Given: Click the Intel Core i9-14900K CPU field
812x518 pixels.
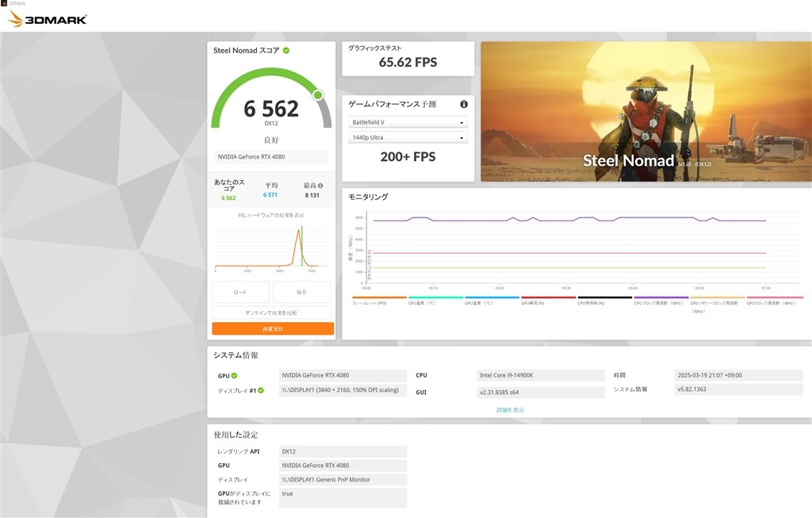Looking at the screenshot, I should pos(540,375).
